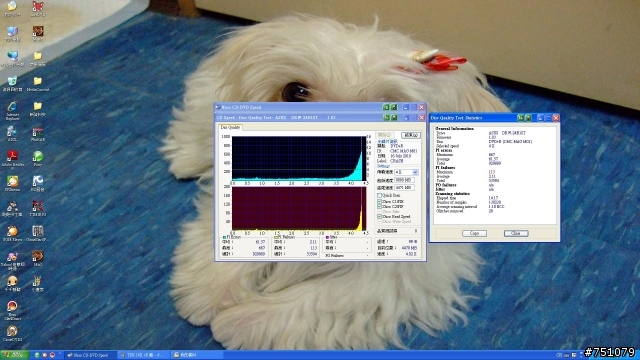Enable the Quick Scan checkbox
The width and height of the screenshot is (640, 360).
tap(380, 196)
